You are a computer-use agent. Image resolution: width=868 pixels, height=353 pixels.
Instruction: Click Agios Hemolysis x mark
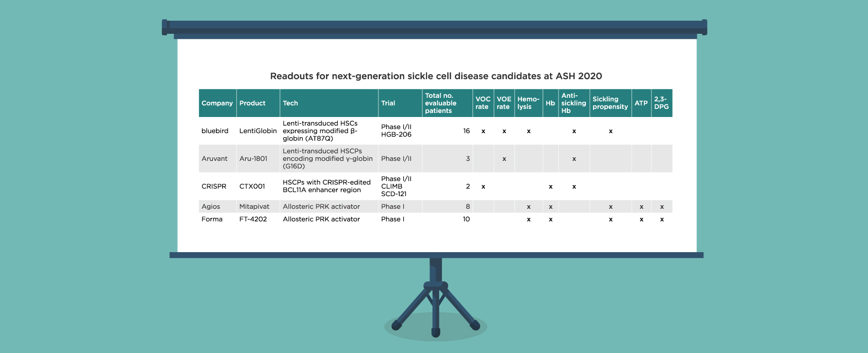point(529,207)
